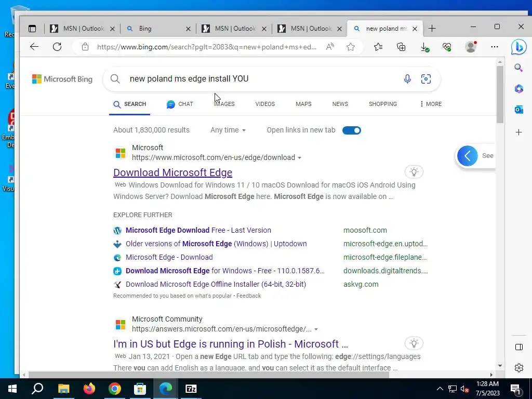Open a new tab with plus button
This screenshot has width=532, height=399.
(432, 29)
